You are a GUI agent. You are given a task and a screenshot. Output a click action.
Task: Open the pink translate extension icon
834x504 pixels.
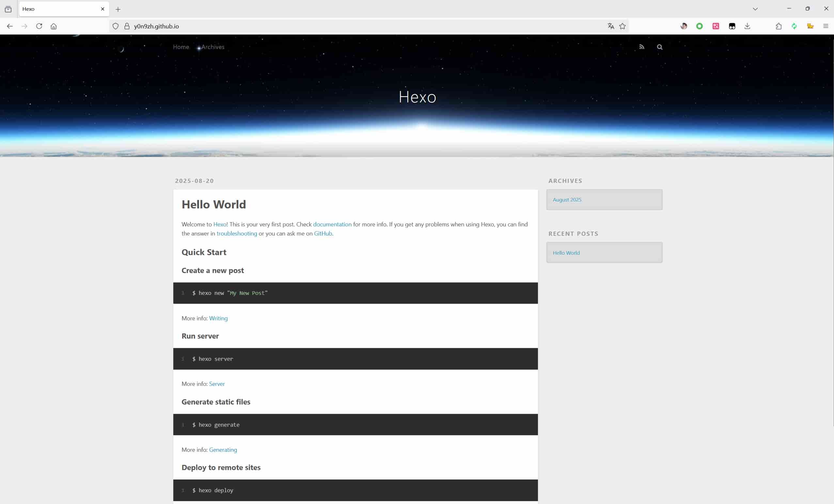click(x=716, y=26)
